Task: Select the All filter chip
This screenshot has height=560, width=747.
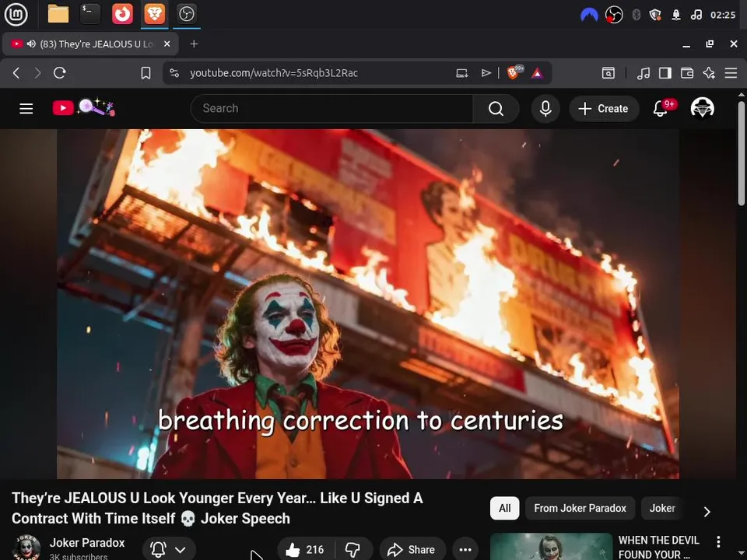Action: point(504,508)
